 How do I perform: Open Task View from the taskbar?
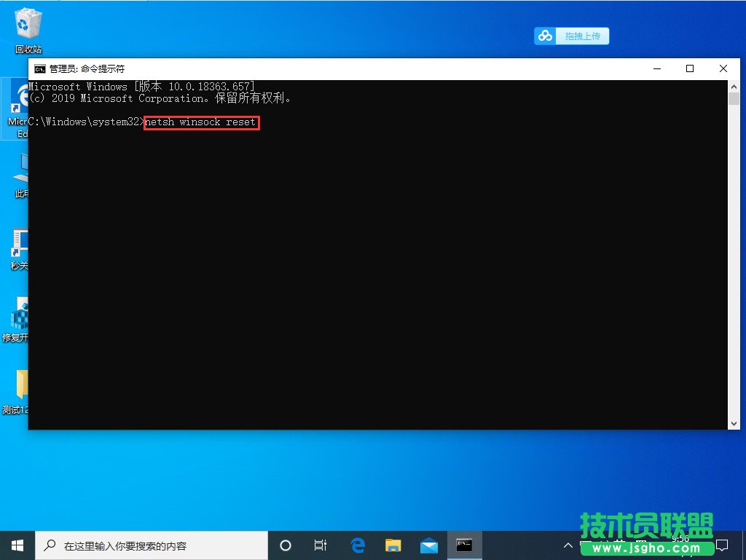pos(321,545)
